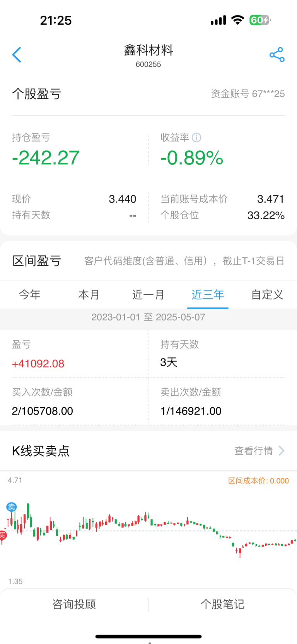
Task: Switch to the 本月 tab
Action: [89, 295]
